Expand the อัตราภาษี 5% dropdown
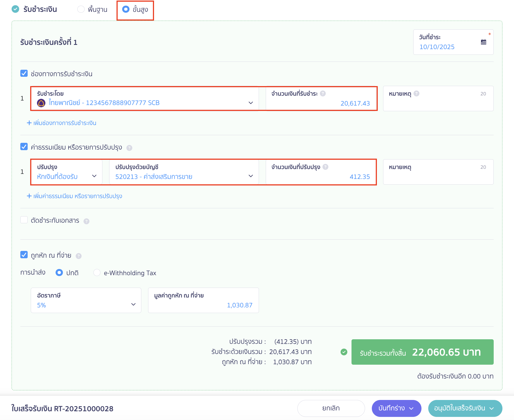 tap(133, 305)
